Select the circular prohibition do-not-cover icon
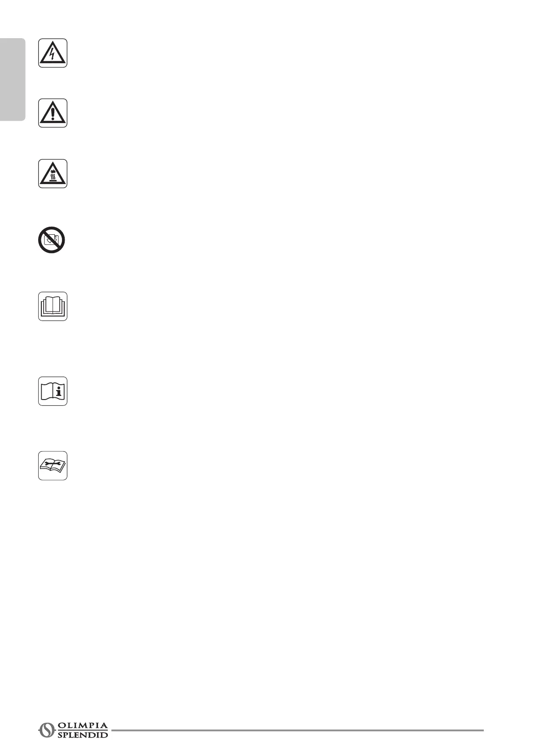Viewport: 535px width, 756px height. pos(52,240)
